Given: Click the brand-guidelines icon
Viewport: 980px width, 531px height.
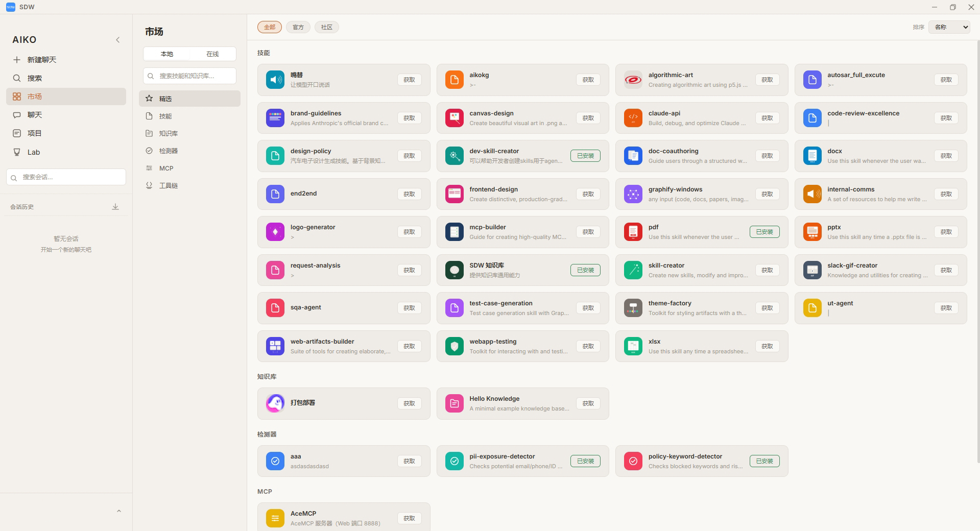Looking at the screenshot, I should (x=275, y=118).
